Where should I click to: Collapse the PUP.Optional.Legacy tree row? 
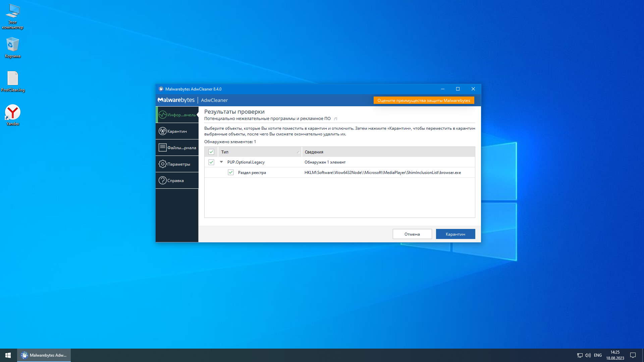[221, 162]
